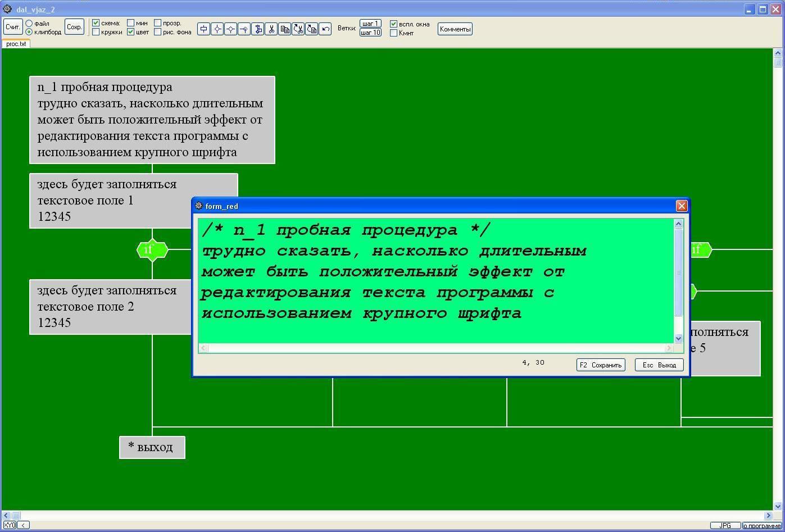Open the Комменты button
The image size is (785, 532).
pos(455,29)
